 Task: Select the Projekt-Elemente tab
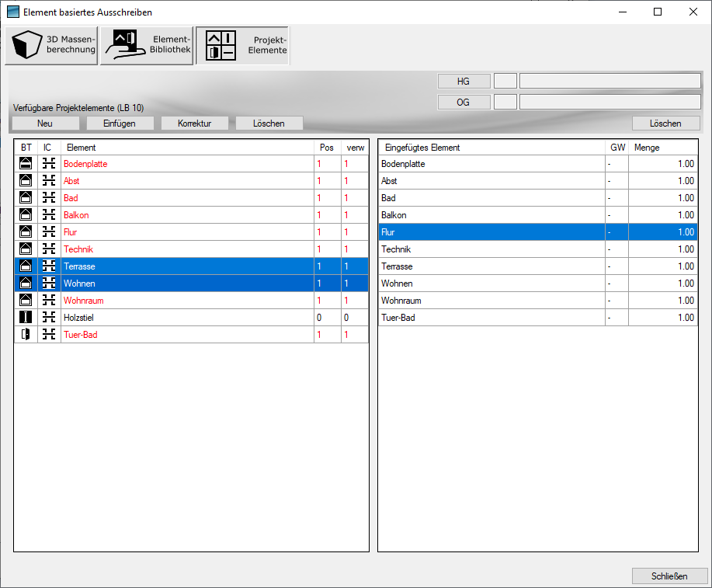click(242, 46)
